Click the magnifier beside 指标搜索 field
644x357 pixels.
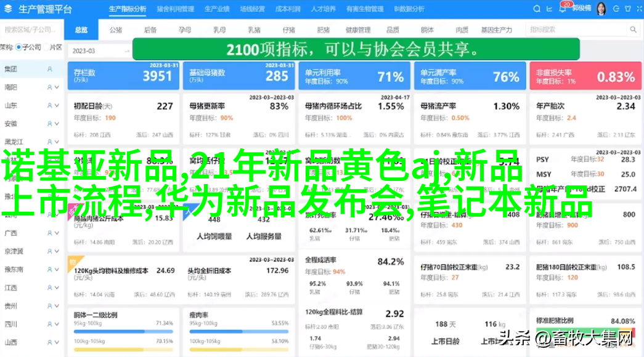(x=633, y=30)
